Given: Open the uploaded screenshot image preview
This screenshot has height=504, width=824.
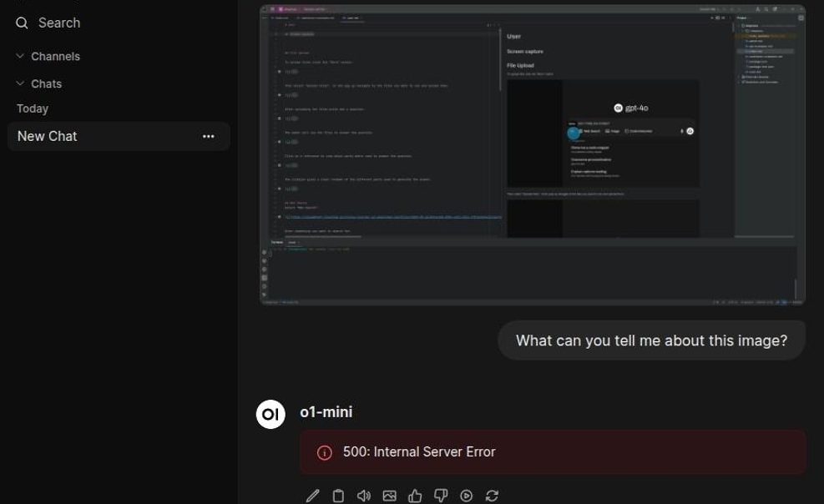Looking at the screenshot, I should pyautogui.click(x=532, y=154).
